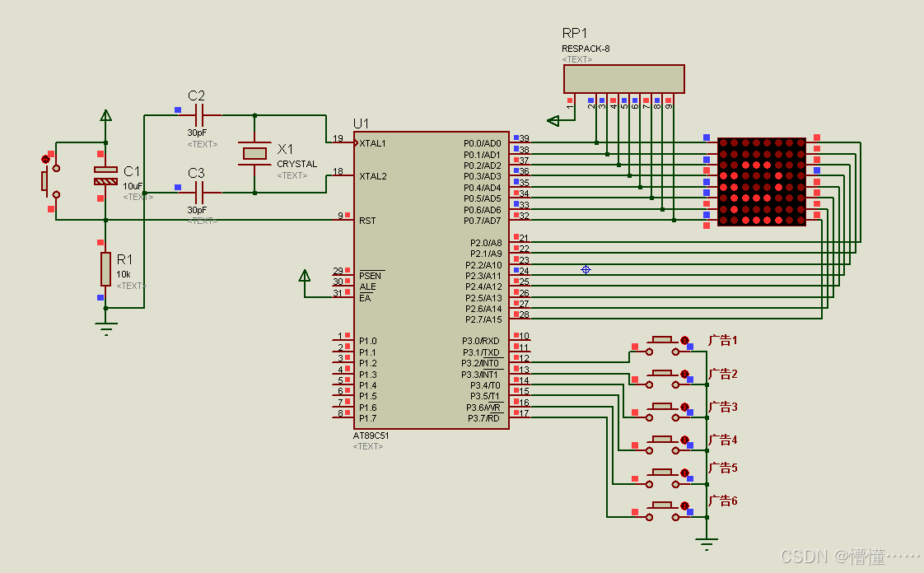Screen dimensions: 924x573
Task: Click the XTAL1 pin label
Action: [372, 143]
